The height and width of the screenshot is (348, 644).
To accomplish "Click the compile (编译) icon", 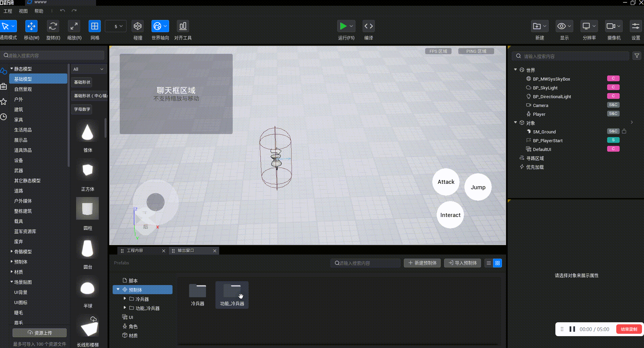I will tap(368, 26).
